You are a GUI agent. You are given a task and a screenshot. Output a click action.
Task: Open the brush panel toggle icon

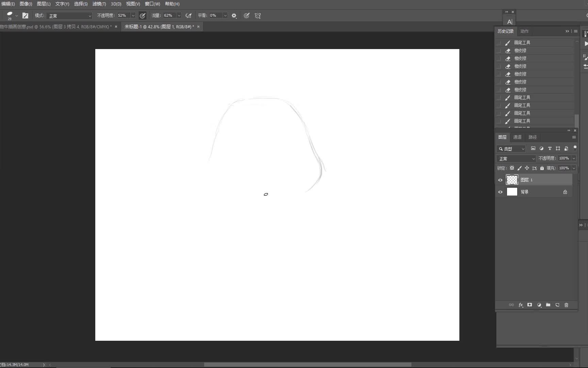pyautogui.click(x=25, y=15)
